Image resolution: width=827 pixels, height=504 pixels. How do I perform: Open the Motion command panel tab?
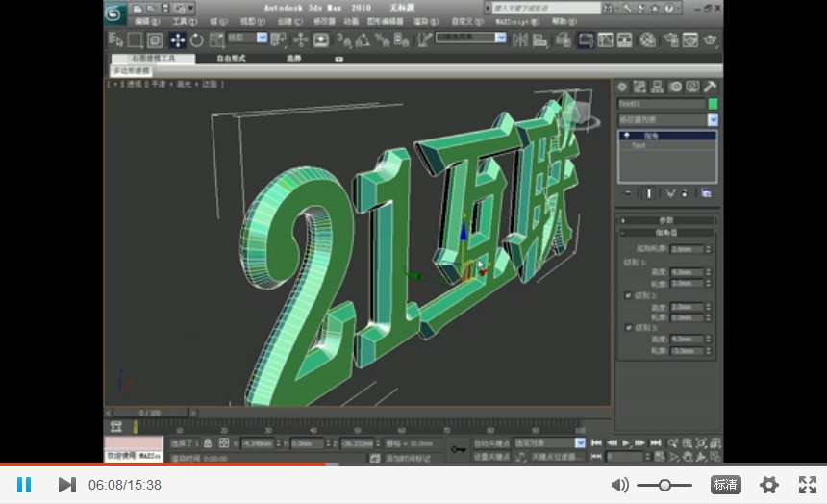point(675,87)
